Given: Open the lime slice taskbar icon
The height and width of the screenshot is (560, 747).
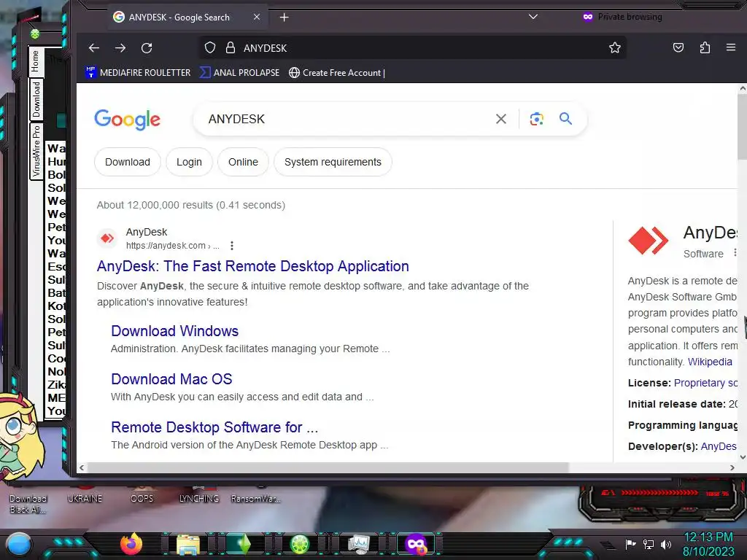Looking at the screenshot, I should click(300, 545).
